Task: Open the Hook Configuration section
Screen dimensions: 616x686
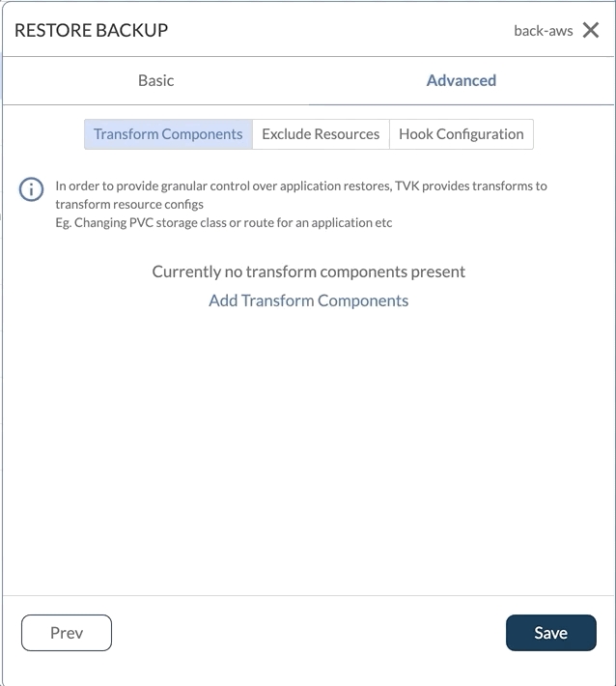Action: coord(461,134)
